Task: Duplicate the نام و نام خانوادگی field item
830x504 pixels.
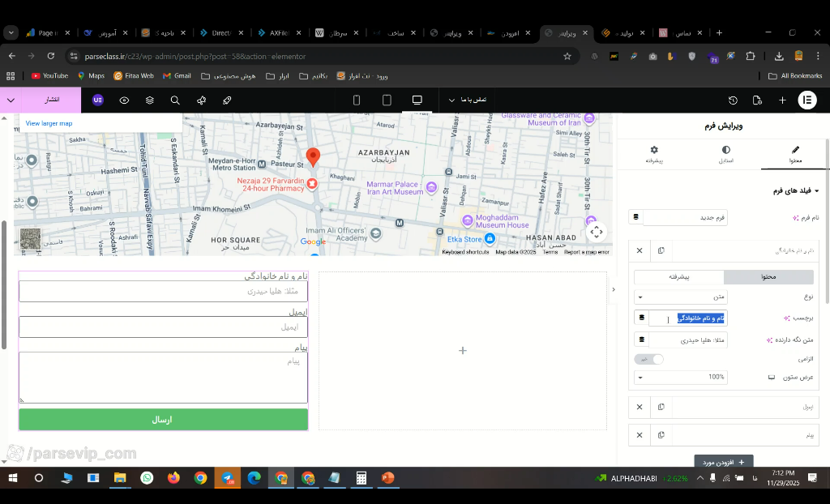Action: [661, 250]
